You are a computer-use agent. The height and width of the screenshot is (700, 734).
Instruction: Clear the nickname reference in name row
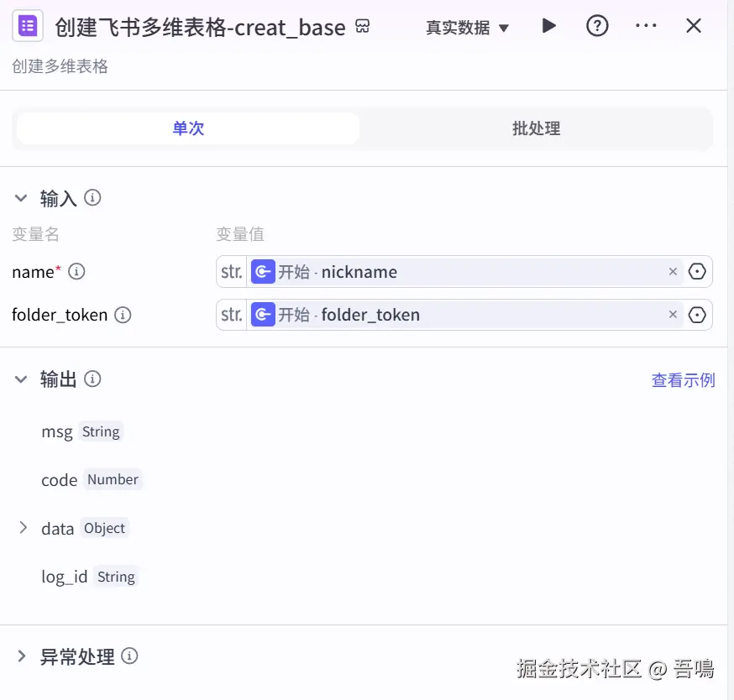673,271
